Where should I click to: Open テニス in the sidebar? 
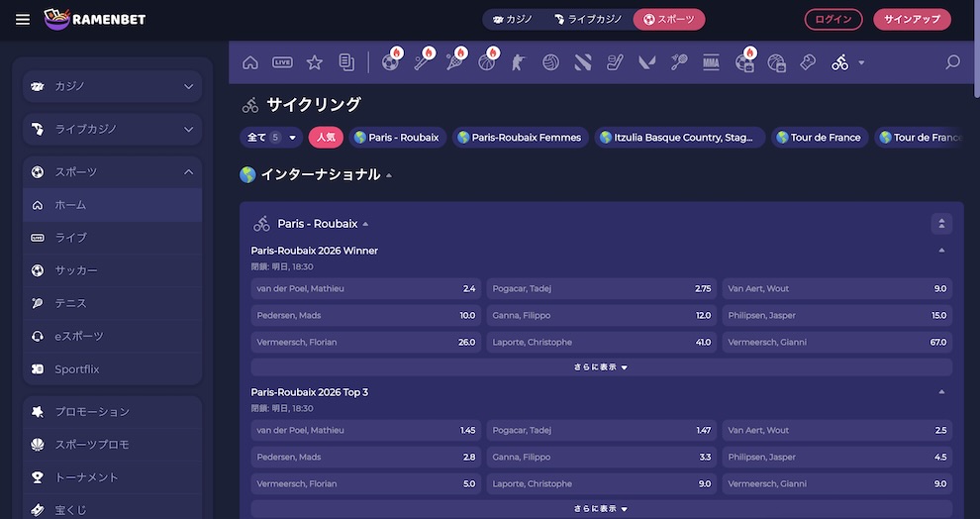pyautogui.click(x=113, y=303)
